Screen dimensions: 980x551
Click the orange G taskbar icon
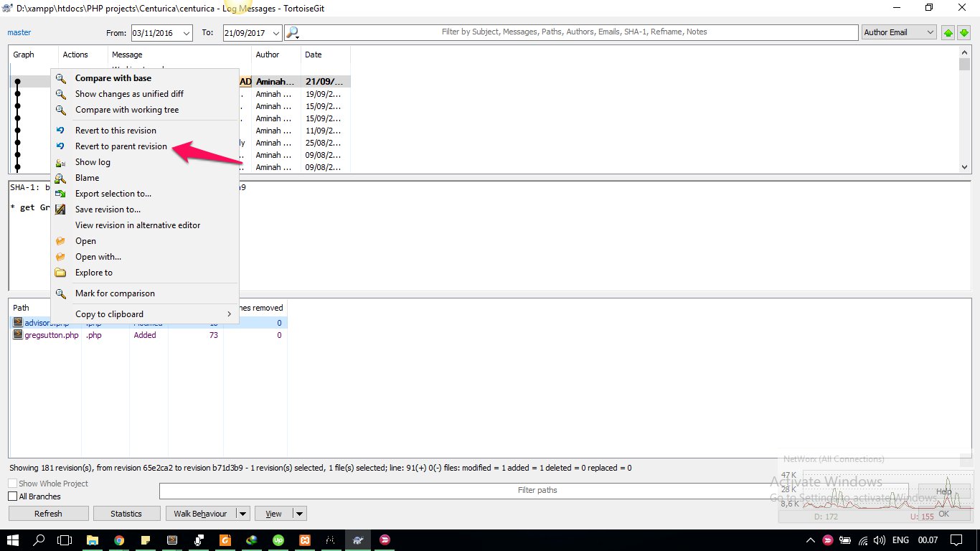[x=225, y=540]
